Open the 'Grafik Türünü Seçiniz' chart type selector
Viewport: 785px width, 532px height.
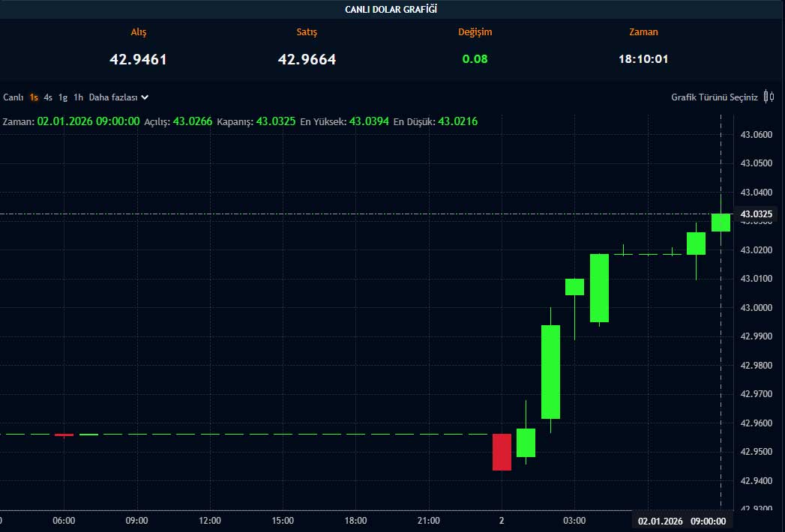click(x=713, y=97)
